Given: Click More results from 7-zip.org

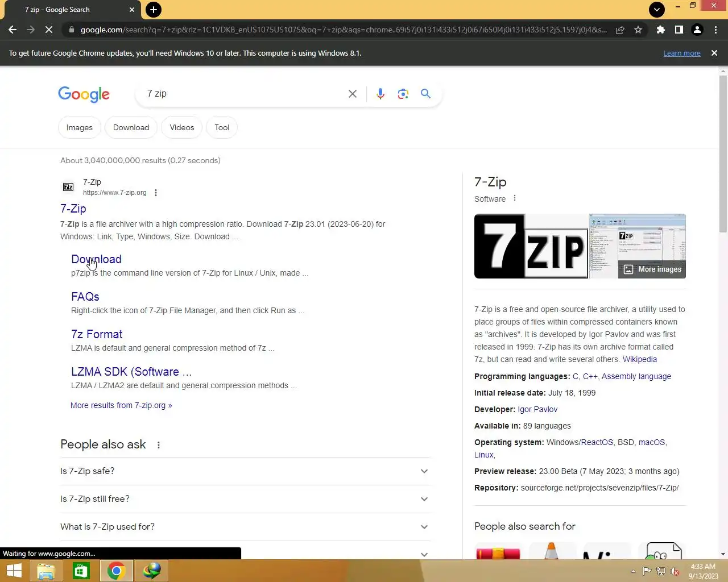Looking at the screenshot, I should 121,405.
